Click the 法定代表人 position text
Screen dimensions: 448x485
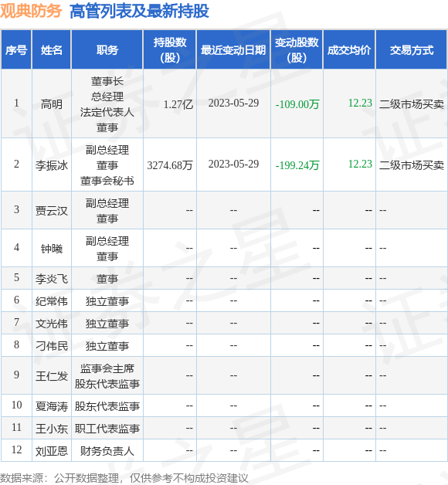(x=107, y=112)
